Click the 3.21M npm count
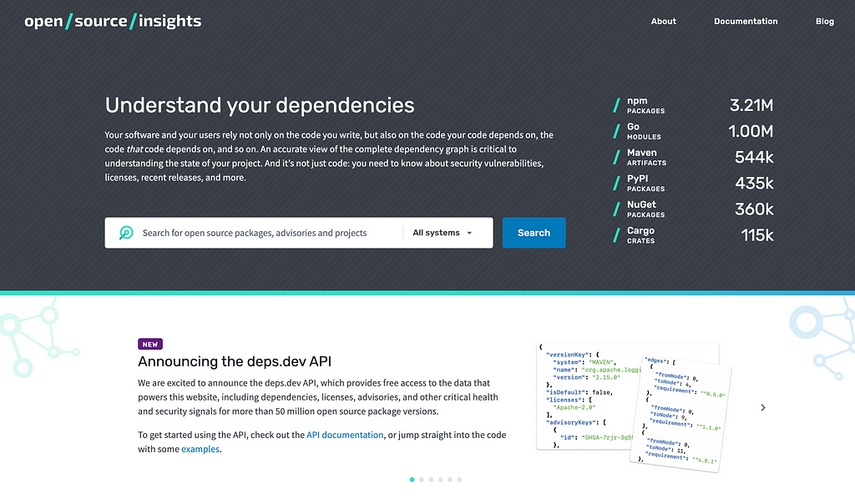Image resolution: width=855 pixels, height=504 pixels. 751,105
